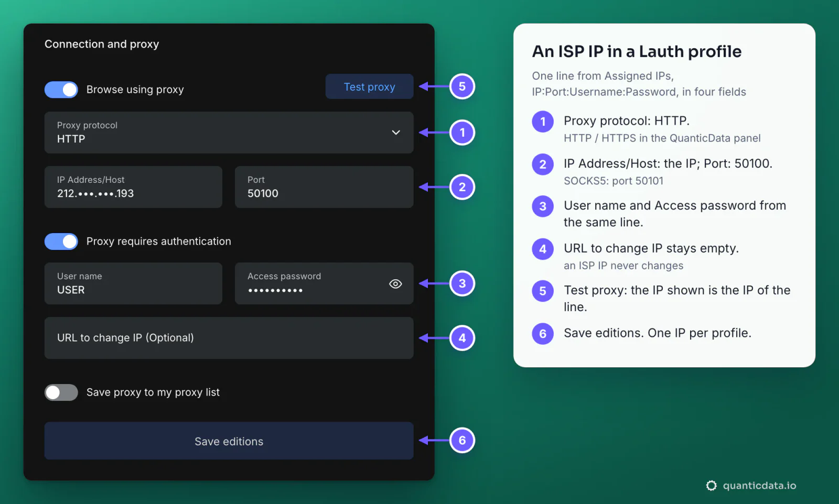Focus the IP Address/Host field
Screen dimensions: 839x504
click(x=133, y=187)
